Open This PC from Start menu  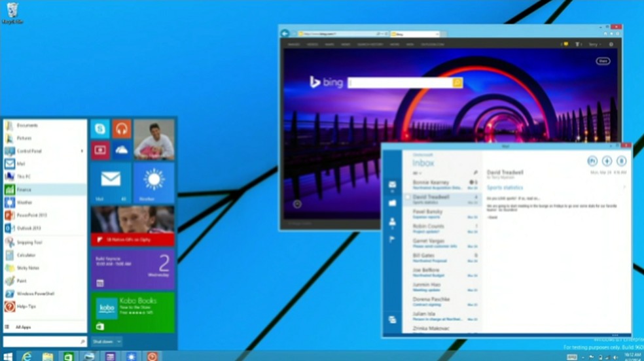(45, 177)
